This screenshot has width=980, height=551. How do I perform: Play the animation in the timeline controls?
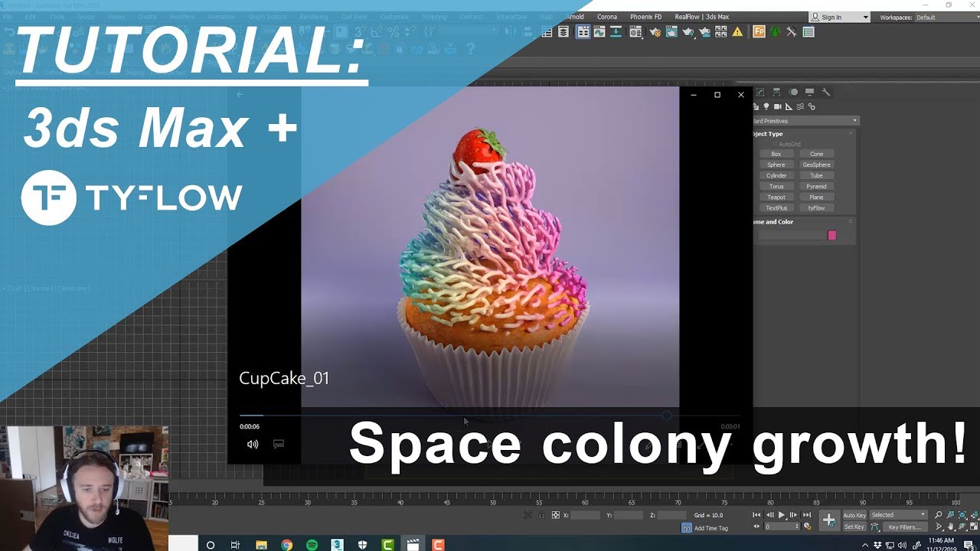tap(782, 515)
